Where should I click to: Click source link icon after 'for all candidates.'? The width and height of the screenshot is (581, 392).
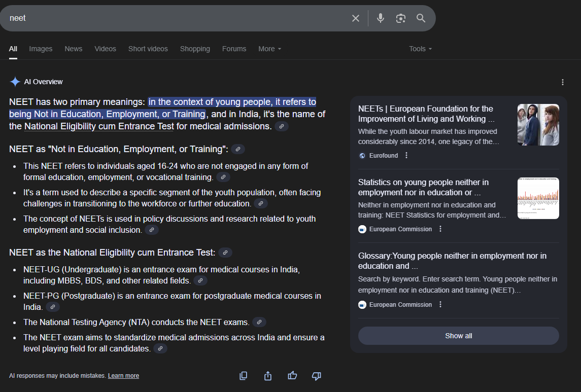tap(160, 348)
